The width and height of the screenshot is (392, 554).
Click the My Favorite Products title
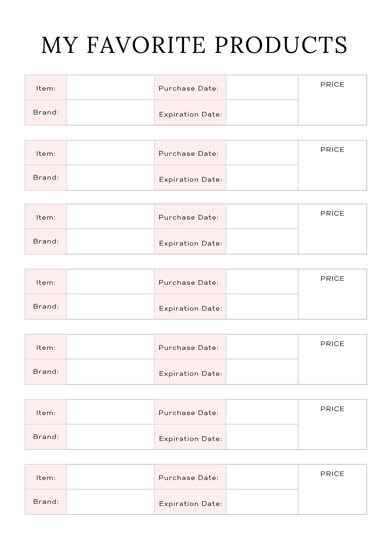[194, 45]
